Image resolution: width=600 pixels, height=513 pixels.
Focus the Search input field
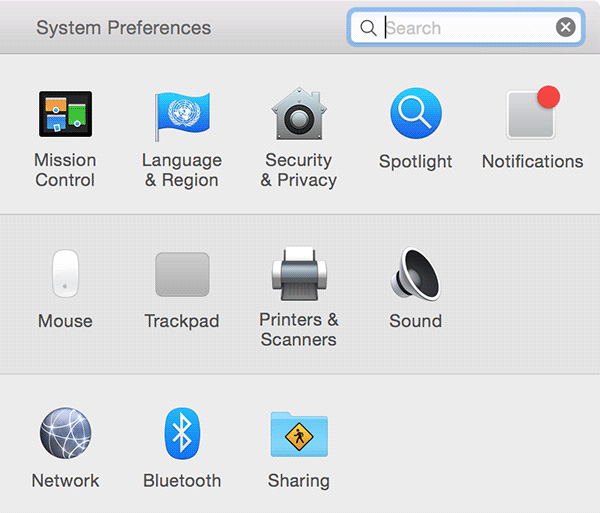(466, 28)
